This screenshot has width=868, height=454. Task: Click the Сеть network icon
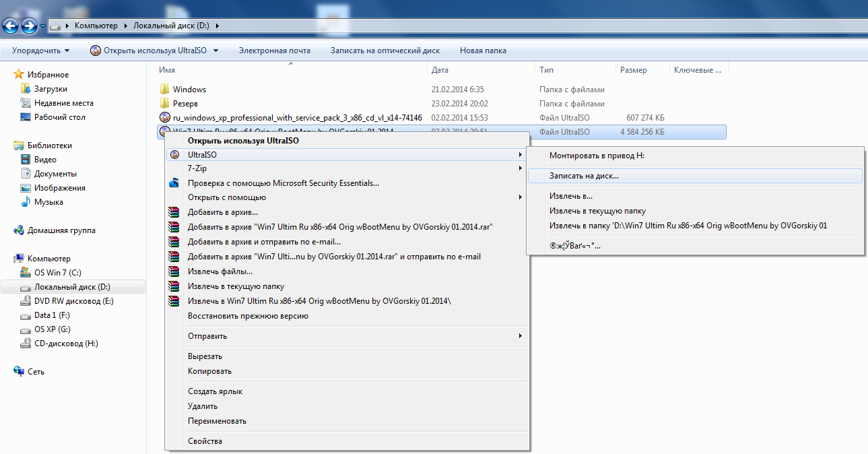pos(19,372)
